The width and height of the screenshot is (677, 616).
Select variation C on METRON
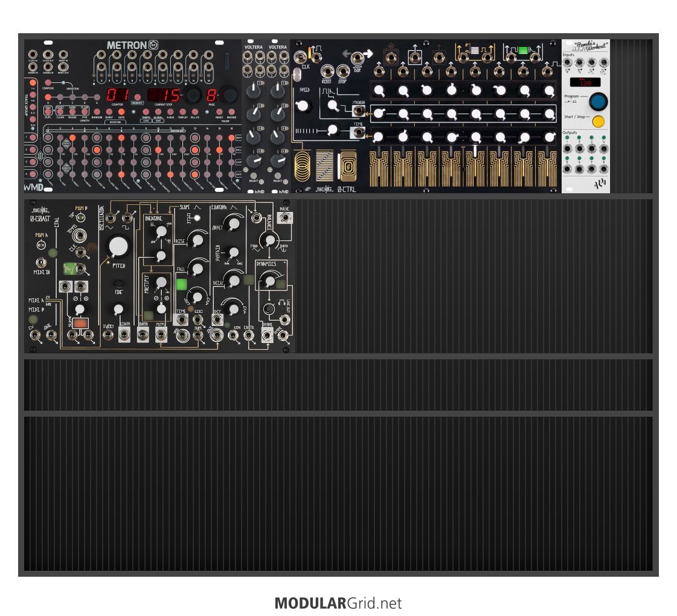coord(72,97)
